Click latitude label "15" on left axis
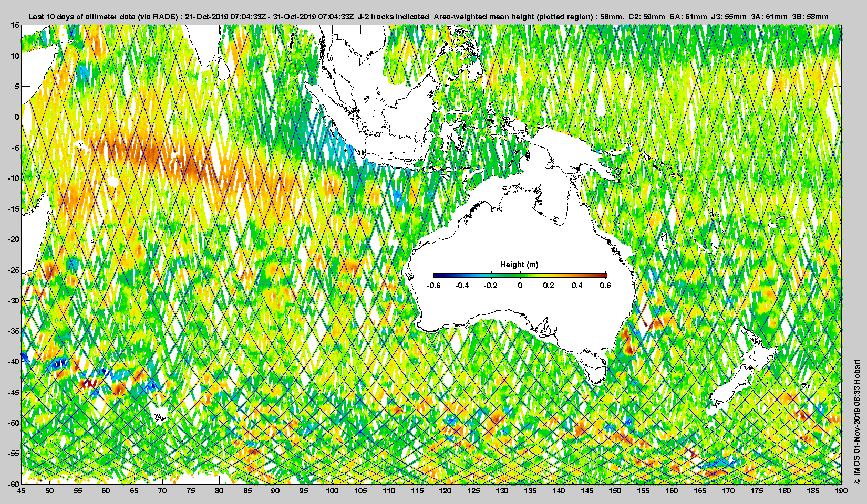867x504 pixels. click(15, 25)
